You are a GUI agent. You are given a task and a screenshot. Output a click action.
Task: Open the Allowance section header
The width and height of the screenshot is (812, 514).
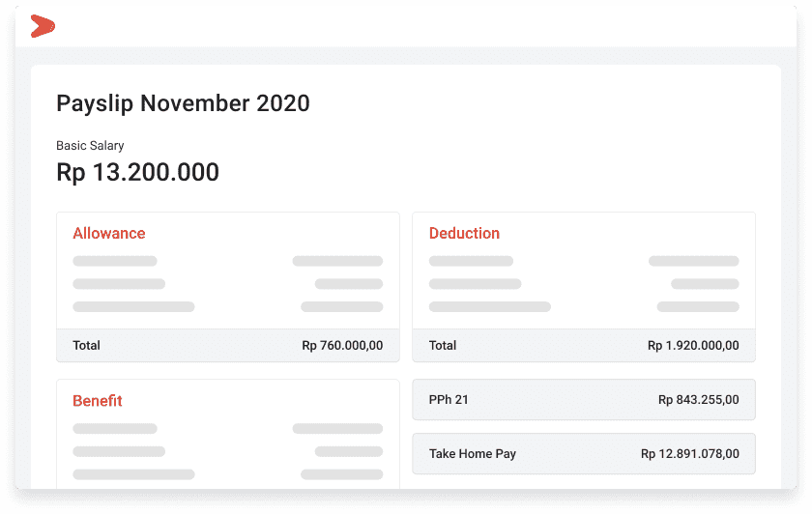coord(108,233)
